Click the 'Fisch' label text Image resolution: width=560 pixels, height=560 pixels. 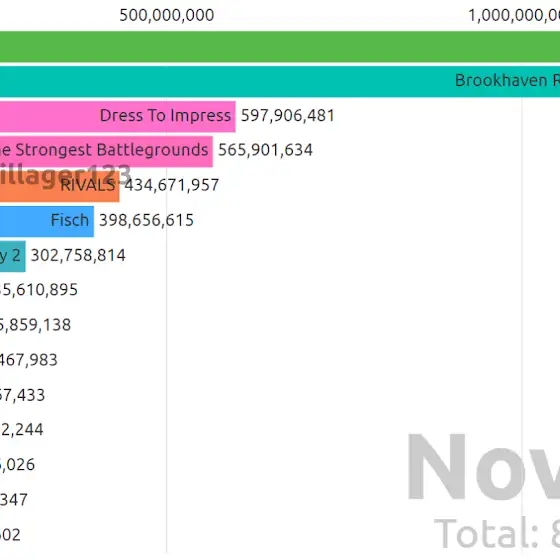(x=70, y=220)
